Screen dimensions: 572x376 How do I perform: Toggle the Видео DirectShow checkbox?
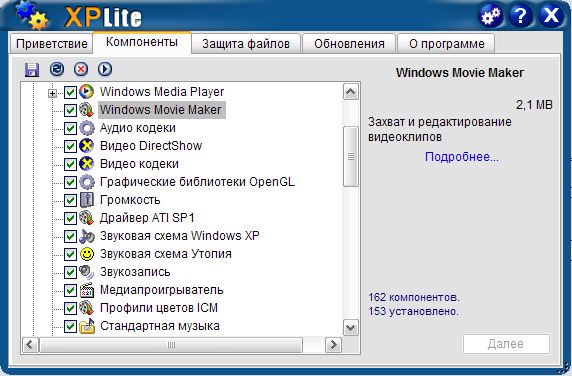pos(70,146)
